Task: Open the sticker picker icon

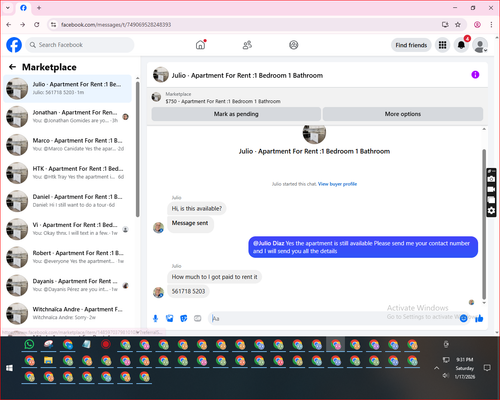Action: tap(184, 319)
